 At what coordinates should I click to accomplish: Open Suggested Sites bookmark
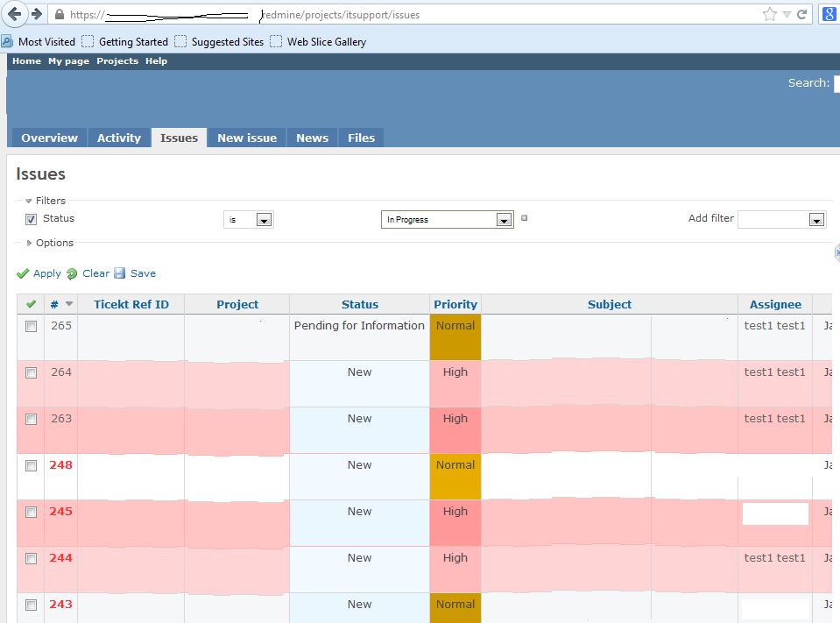pos(219,42)
